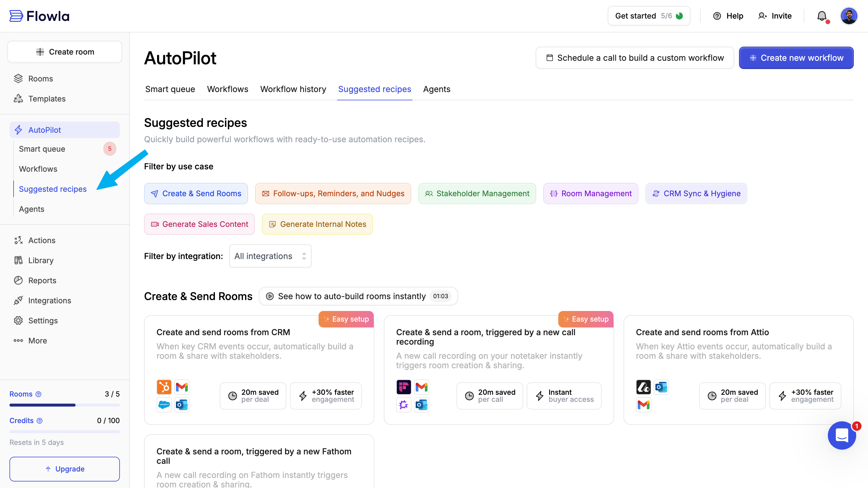Click the Salesforce icon in CRM card
This screenshot has width=868, height=488.
click(x=164, y=405)
